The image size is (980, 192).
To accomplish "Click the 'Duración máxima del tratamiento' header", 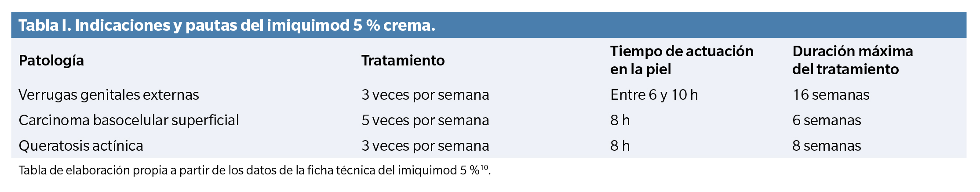I will [852, 60].
